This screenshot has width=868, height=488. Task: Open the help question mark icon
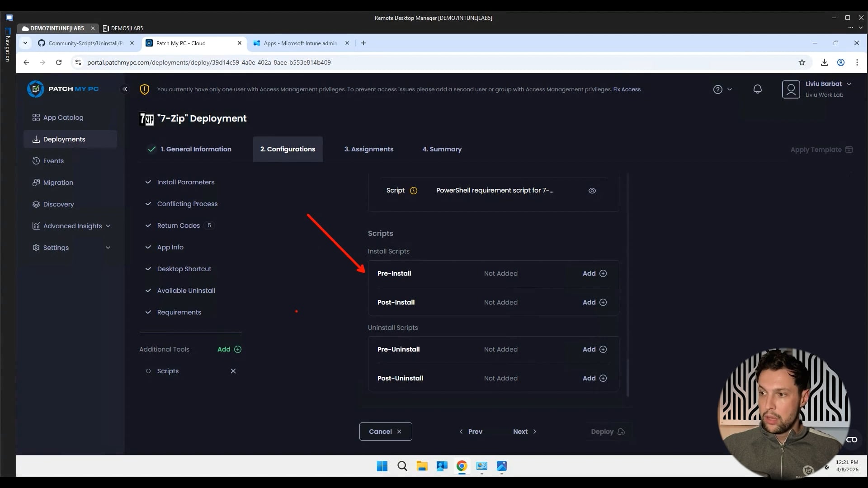click(x=717, y=89)
